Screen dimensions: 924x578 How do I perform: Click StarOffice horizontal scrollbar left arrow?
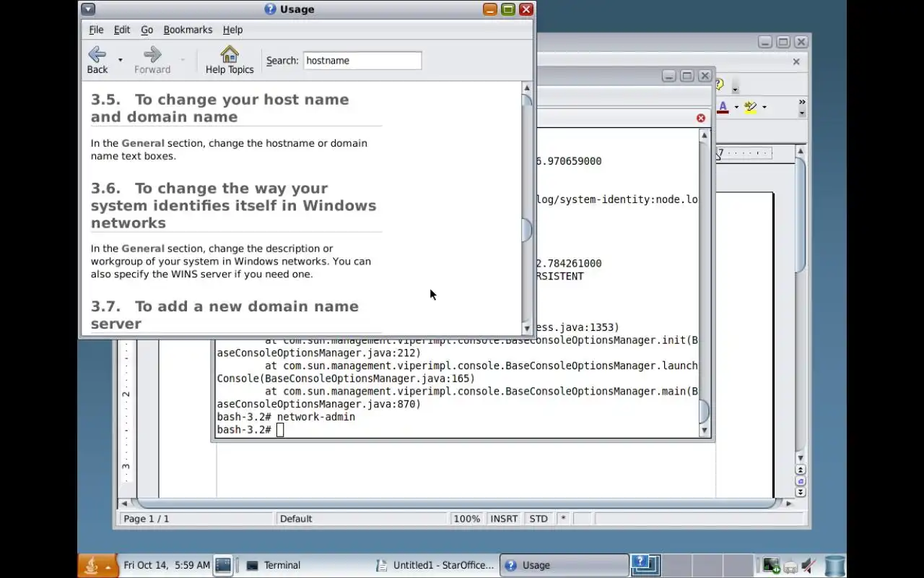click(x=125, y=503)
